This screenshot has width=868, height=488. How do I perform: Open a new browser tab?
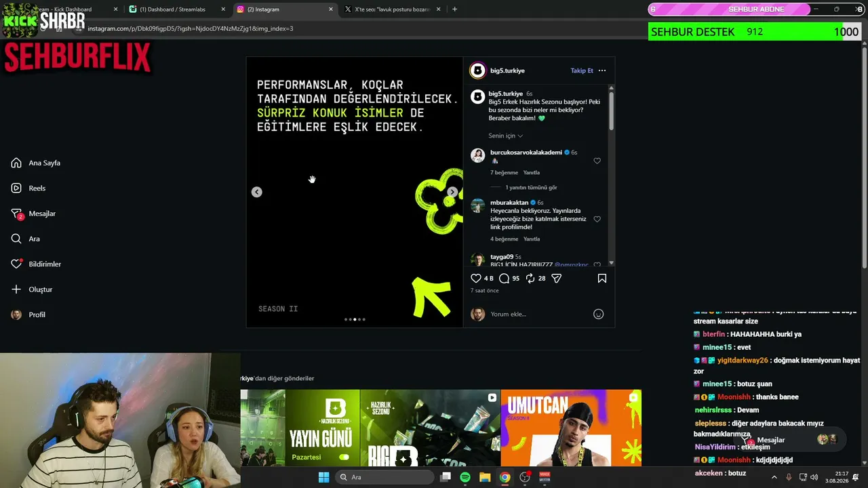(x=454, y=9)
